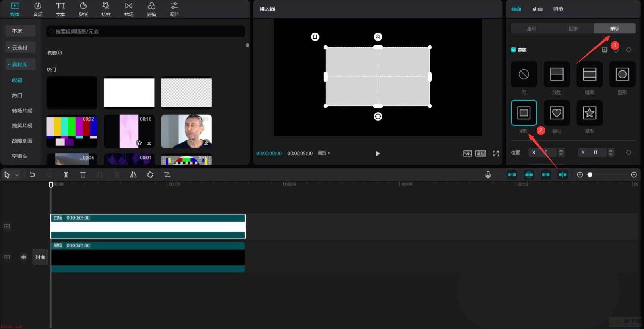Collapse the 素材库 material library section
Viewport: 644px width, 329px height.
(x=21, y=65)
